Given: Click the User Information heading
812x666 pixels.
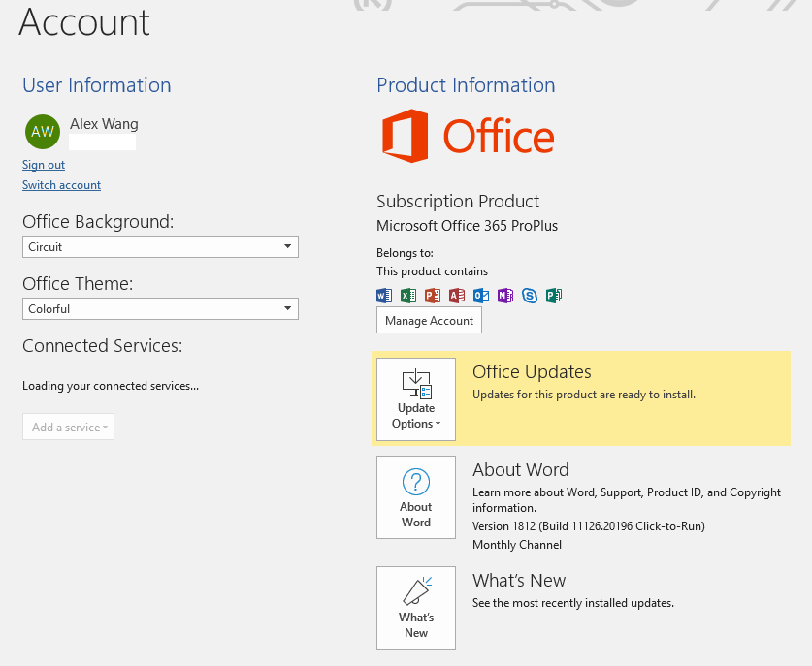Looking at the screenshot, I should [97, 85].
